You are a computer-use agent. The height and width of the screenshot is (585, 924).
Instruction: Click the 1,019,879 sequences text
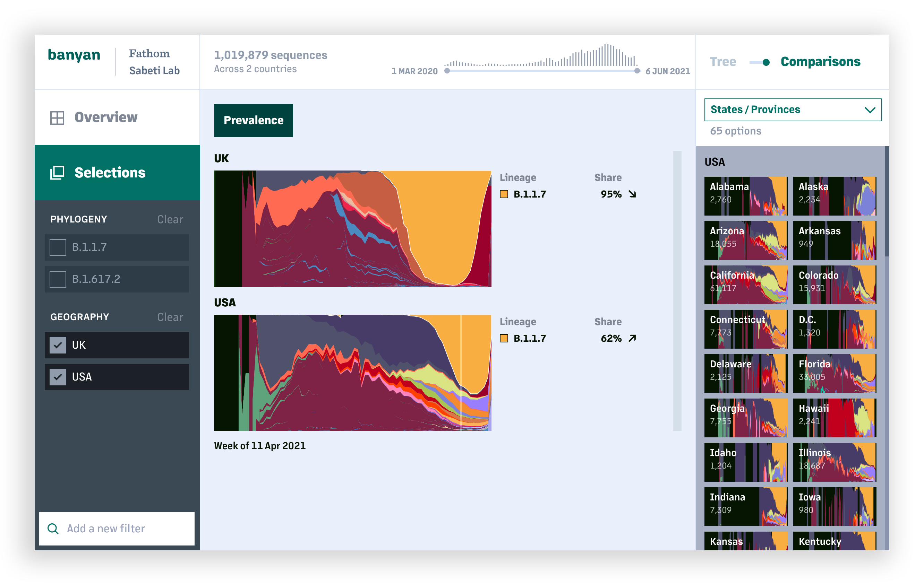(271, 55)
